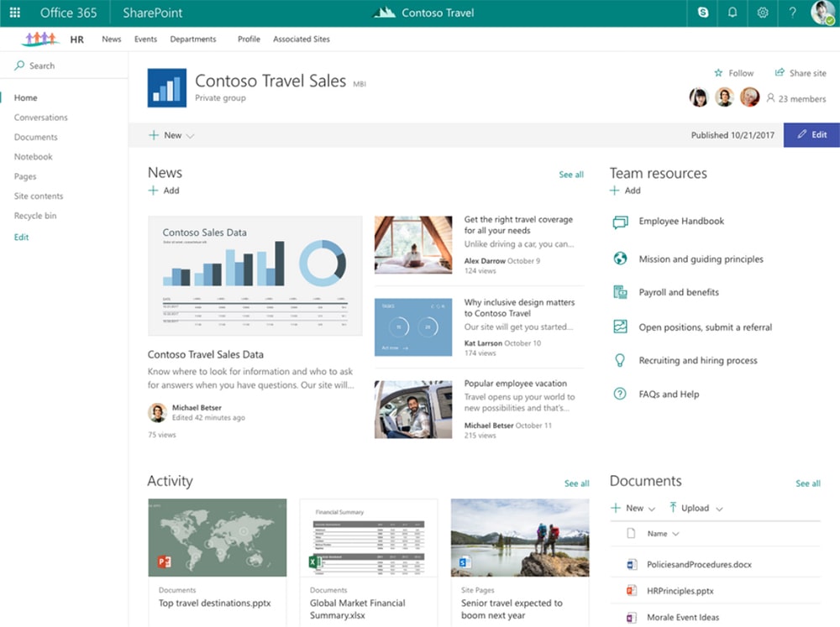Open the travel coverage article thumbnail
This screenshot has width=840, height=627.
[413, 245]
